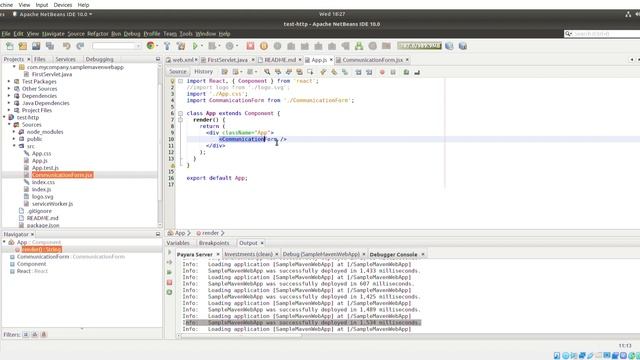Switch to Debugger Console output tab
The image size is (640, 360).
[393, 255]
